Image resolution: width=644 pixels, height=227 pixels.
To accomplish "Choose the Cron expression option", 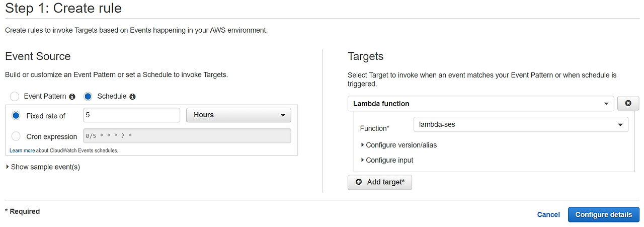I will coord(16,136).
